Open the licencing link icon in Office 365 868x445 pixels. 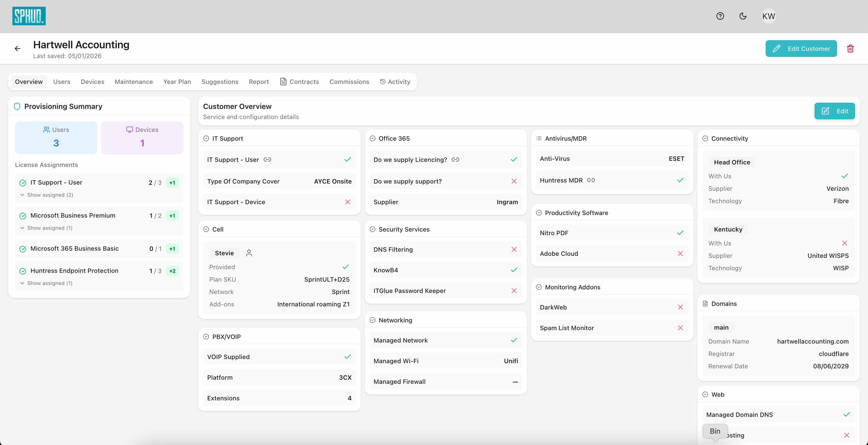[x=455, y=160]
